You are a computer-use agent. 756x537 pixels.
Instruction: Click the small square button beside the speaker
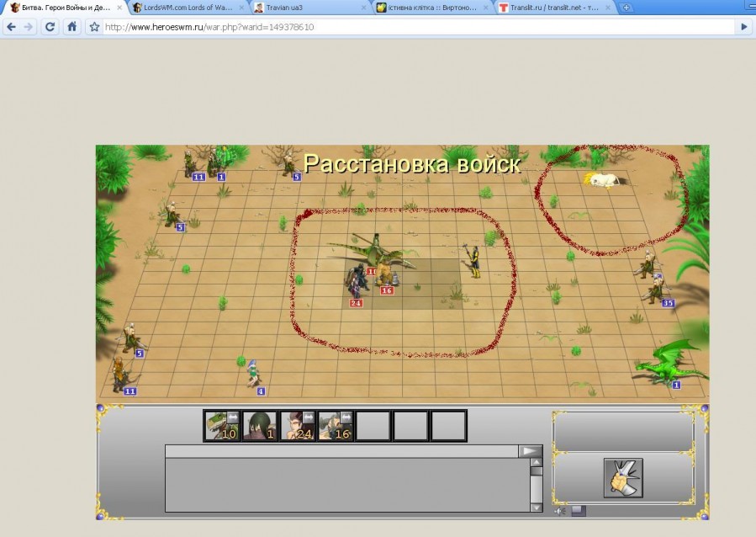click(x=579, y=510)
